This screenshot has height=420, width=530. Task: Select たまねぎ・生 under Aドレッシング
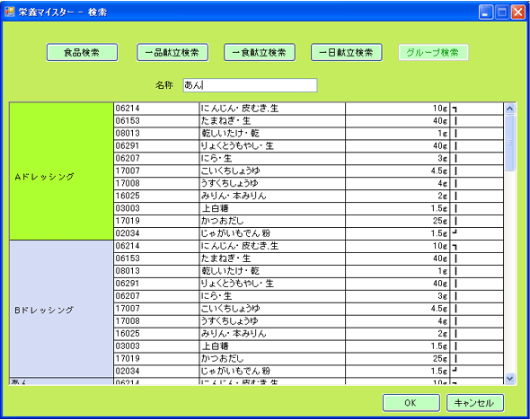(x=272, y=121)
